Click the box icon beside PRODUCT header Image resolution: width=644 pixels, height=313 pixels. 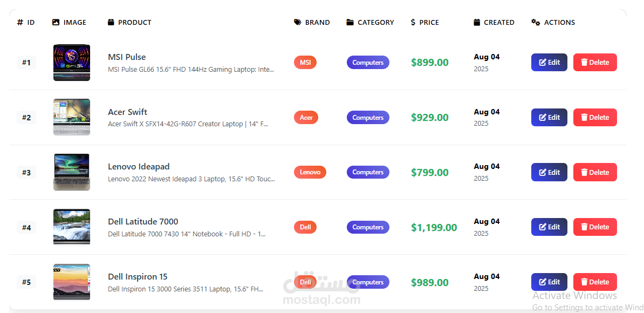(x=111, y=22)
